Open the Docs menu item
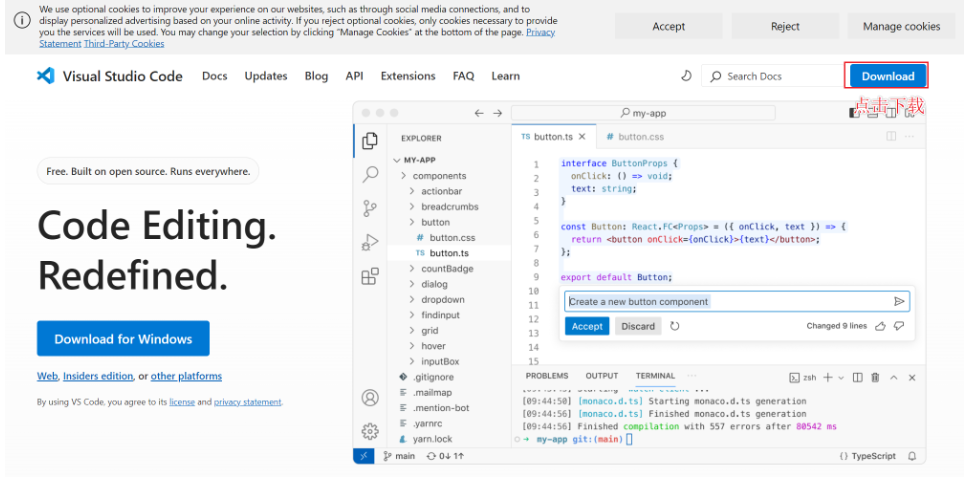The image size is (965, 480). tap(215, 76)
